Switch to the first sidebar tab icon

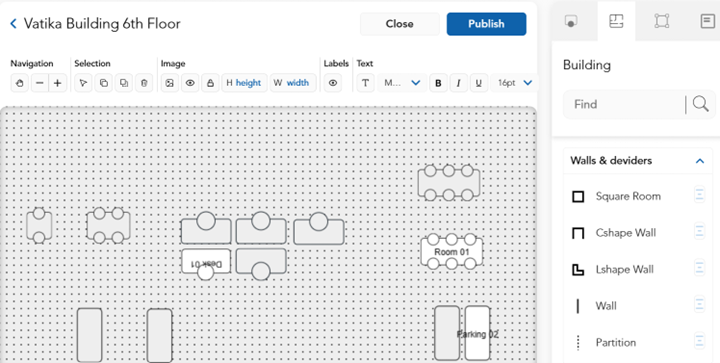tap(571, 21)
